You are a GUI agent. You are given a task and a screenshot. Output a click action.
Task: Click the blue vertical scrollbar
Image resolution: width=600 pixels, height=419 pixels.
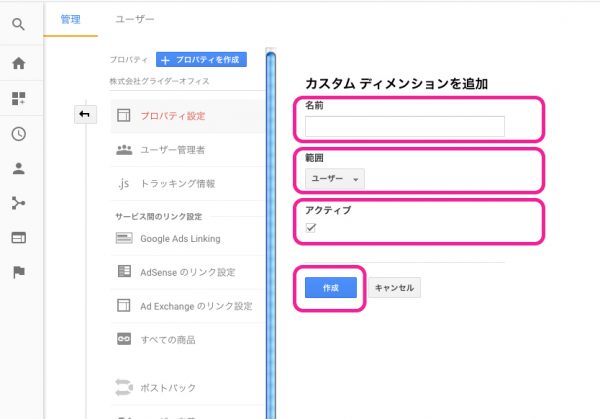[270, 230]
